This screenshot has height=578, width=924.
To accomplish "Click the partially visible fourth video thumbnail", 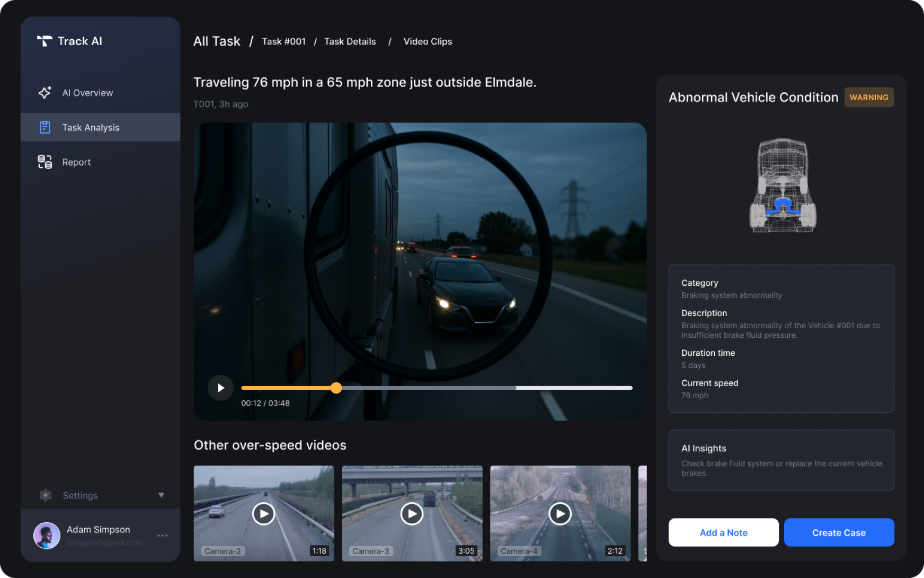I will (643, 513).
